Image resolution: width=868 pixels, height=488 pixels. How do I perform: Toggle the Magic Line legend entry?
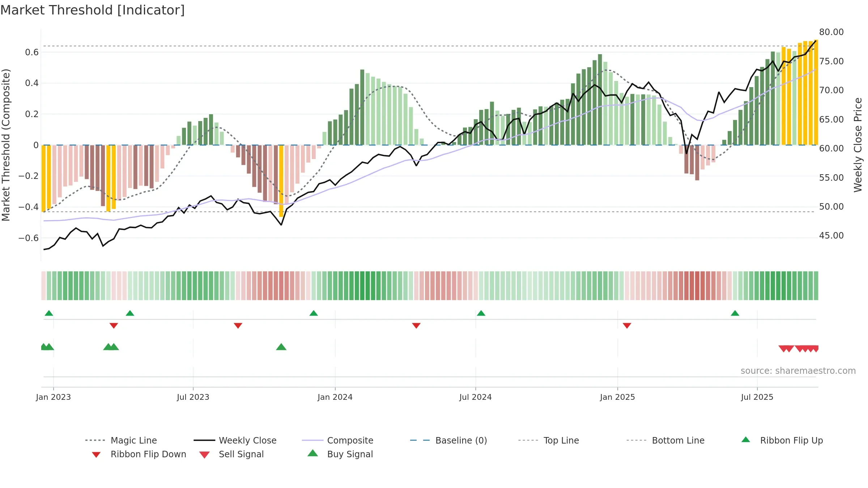pos(121,440)
